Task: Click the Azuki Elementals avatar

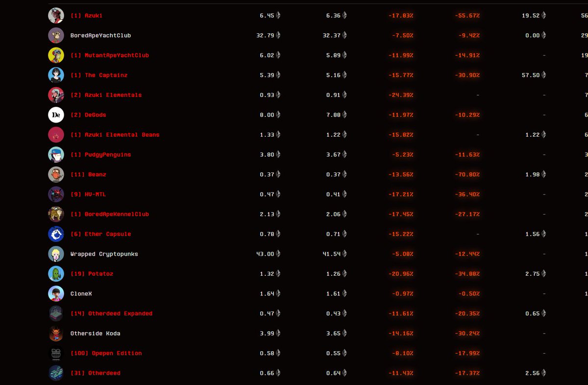Action: pos(56,95)
